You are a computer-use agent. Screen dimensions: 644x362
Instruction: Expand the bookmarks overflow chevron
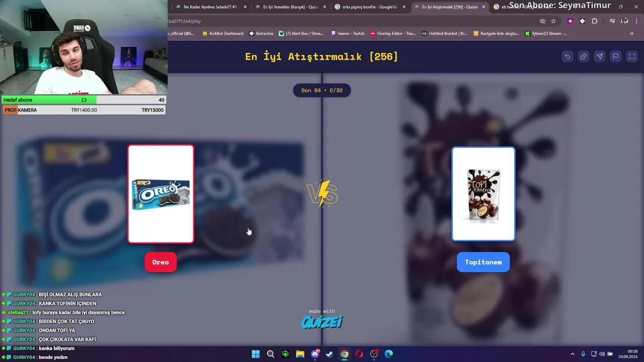632,34
